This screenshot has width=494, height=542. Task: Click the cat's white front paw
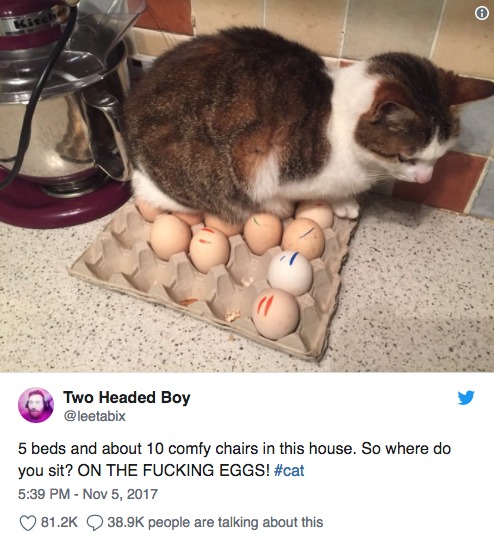pyautogui.click(x=347, y=209)
